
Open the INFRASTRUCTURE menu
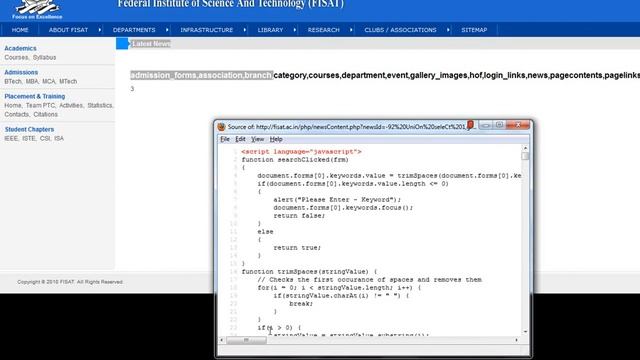point(207,30)
